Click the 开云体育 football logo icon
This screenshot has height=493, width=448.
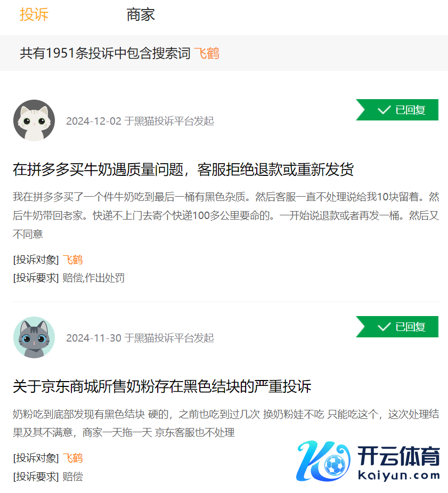(x=323, y=461)
